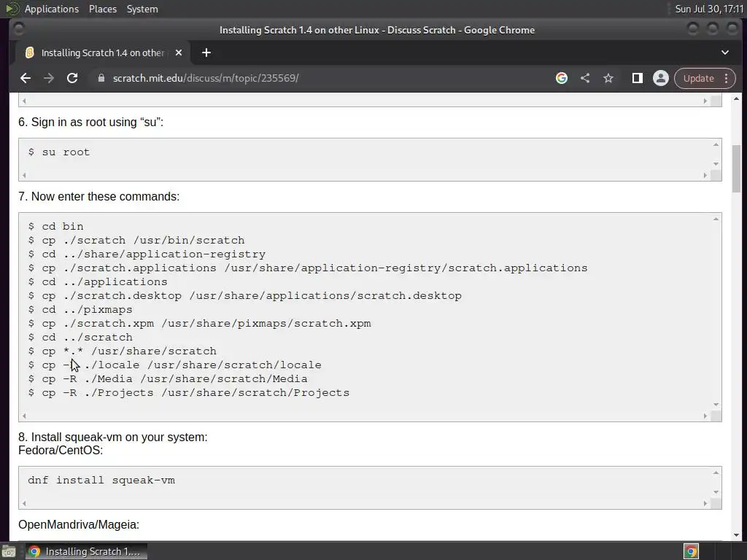Click Chrome icon in bottom panel tray

691,551
